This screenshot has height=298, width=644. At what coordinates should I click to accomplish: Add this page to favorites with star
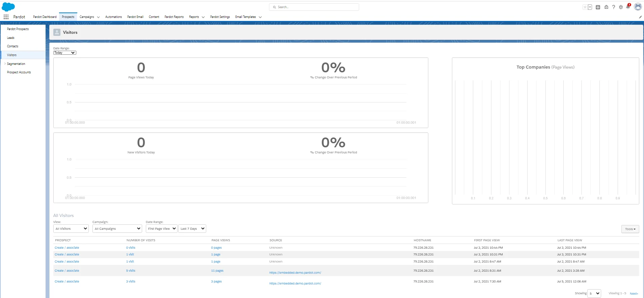(x=585, y=7)
